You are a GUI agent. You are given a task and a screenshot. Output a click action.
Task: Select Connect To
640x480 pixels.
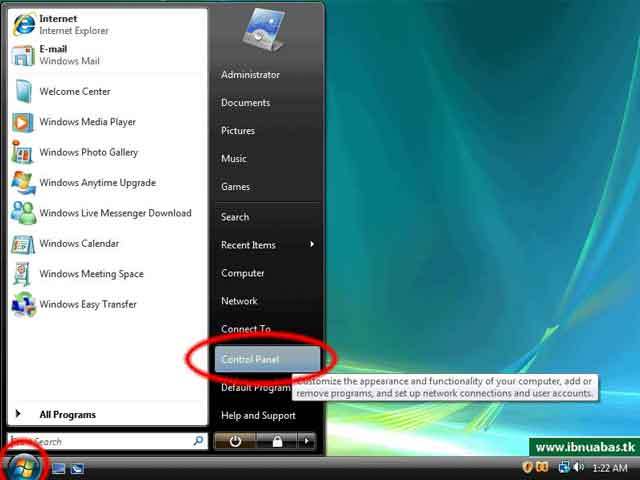click(x=246, y=329)
